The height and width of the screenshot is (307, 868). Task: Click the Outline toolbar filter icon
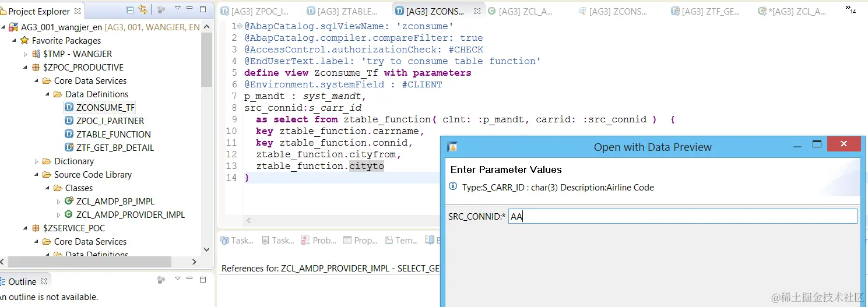[x=161, y=280]
